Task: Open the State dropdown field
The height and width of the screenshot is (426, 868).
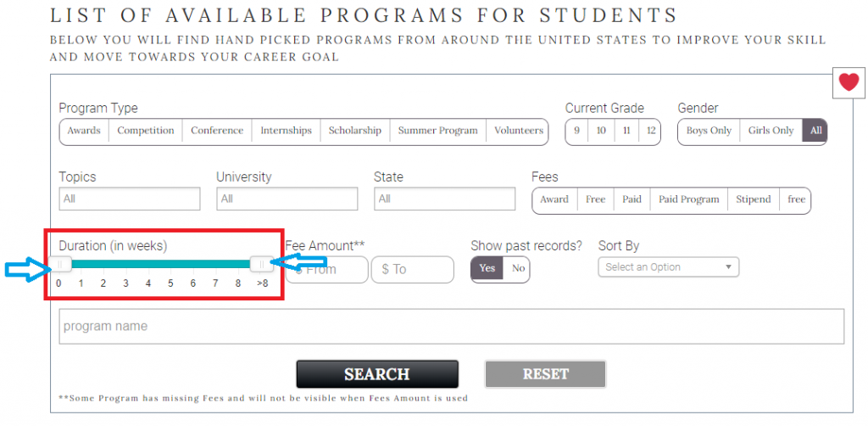Action: click(x=444, y=199)
